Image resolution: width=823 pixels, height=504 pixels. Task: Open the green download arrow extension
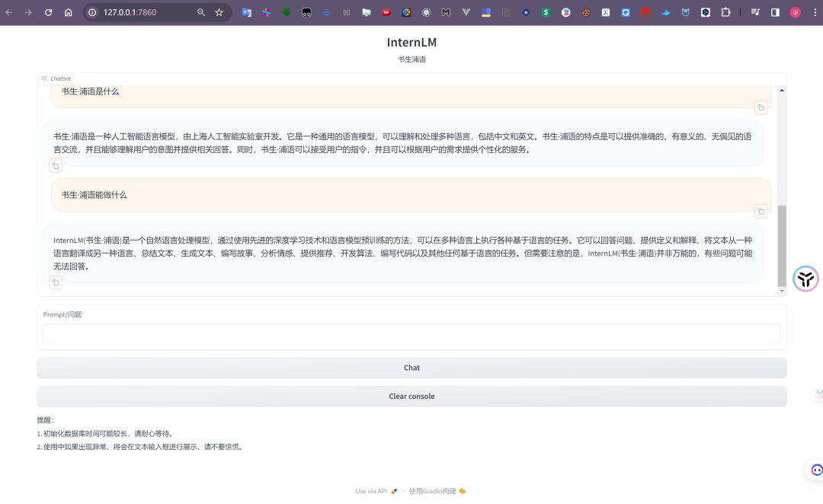(287, 12)
